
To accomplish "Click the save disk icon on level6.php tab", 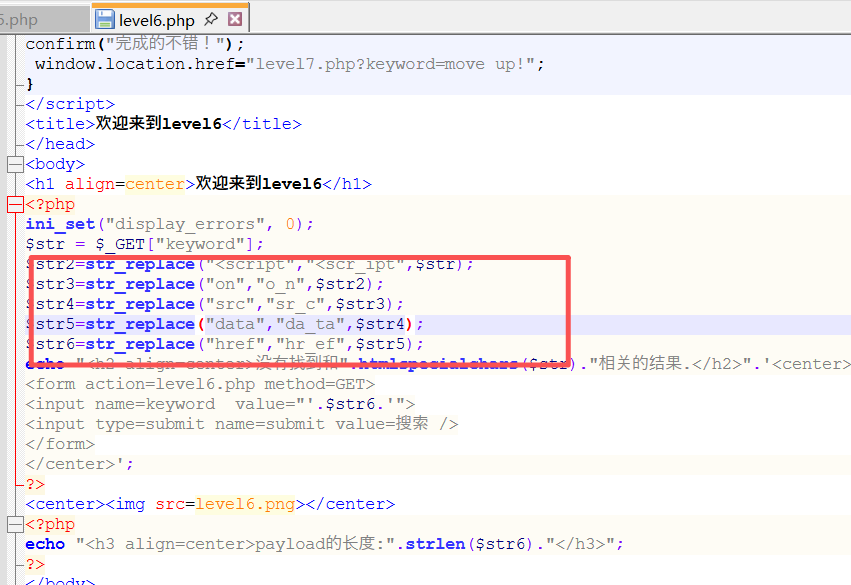I will pos(105,20).
